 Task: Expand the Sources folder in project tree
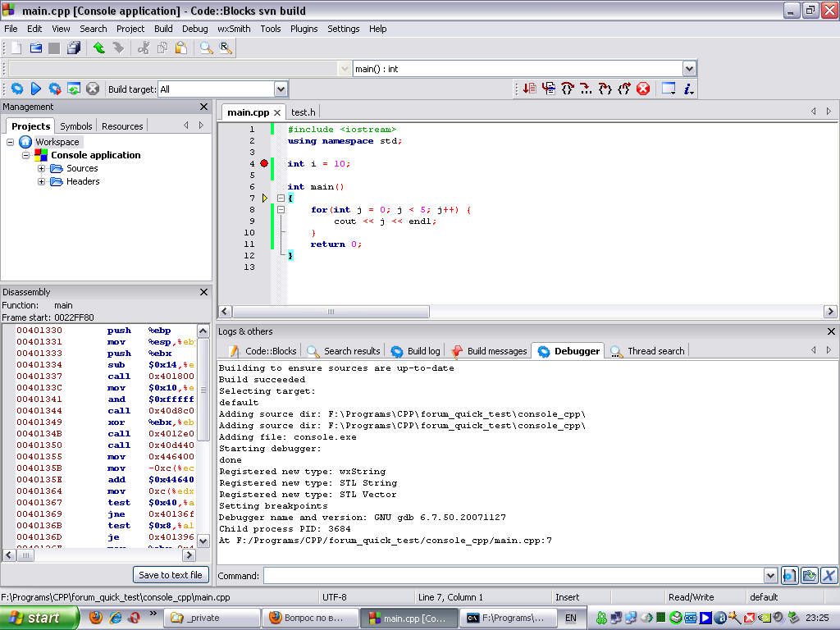(42, 169)
